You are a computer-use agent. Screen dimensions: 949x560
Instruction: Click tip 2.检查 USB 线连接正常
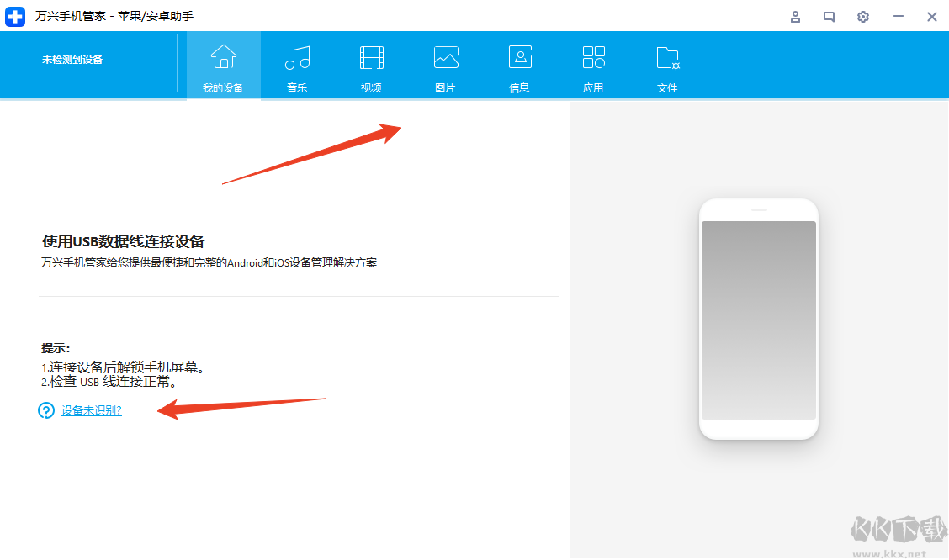109,382
